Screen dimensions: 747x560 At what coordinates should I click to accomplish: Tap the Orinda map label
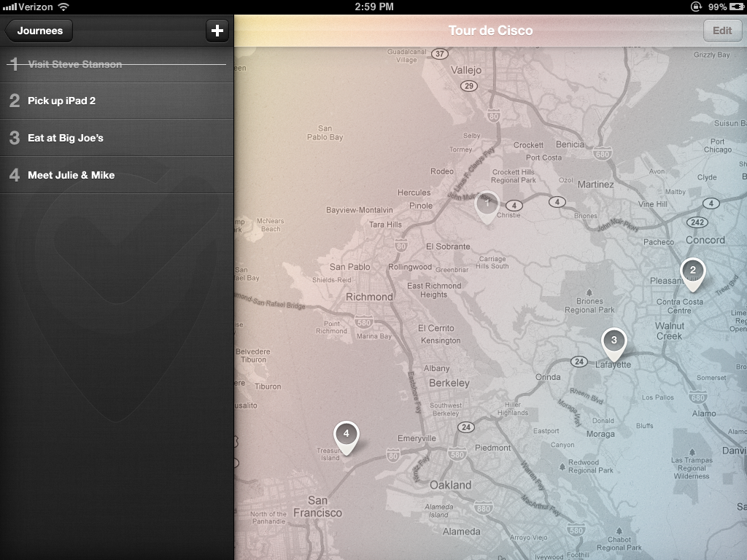(548, 377)
